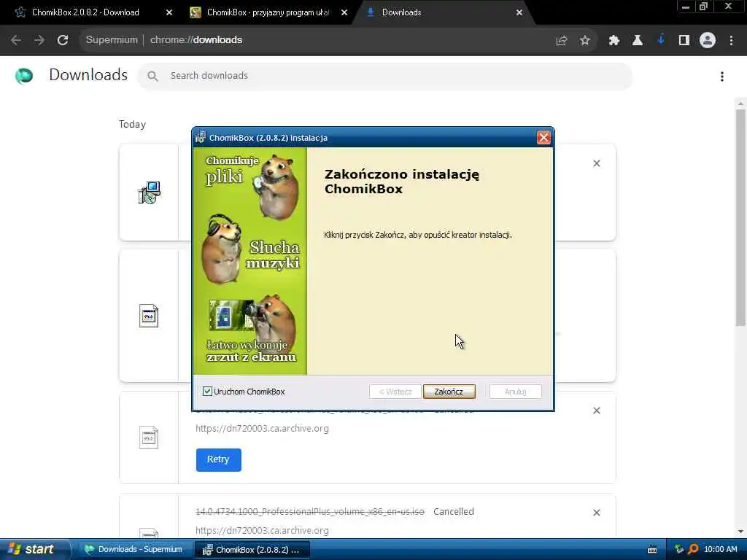747x560 pixels.
Task: Click the 10:00 AM taskbar clock
Action: click(720, 550)
